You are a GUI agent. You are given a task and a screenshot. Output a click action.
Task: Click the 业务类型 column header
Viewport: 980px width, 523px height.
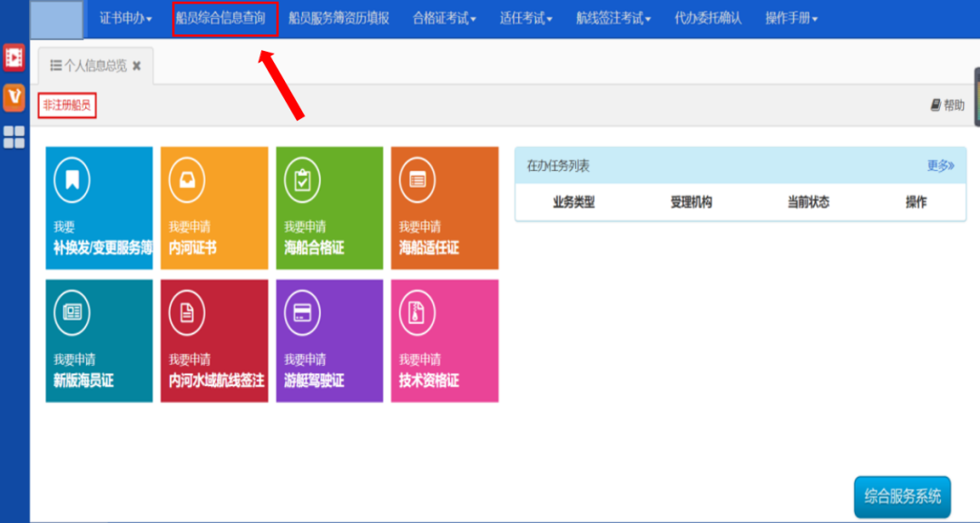pos(573,202)
